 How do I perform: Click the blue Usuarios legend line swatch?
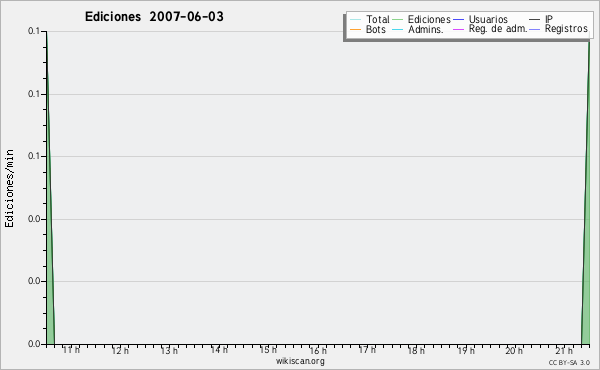[458, 19]
